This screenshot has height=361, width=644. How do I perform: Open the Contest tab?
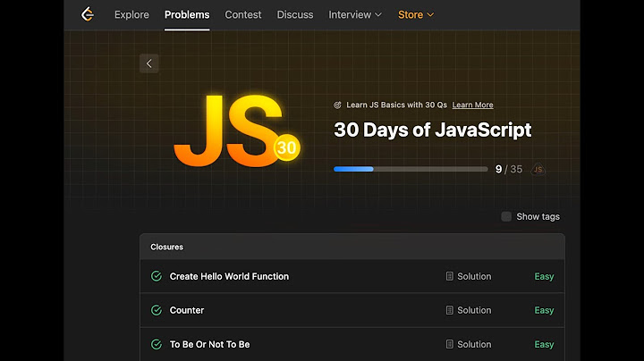point(243,15)
